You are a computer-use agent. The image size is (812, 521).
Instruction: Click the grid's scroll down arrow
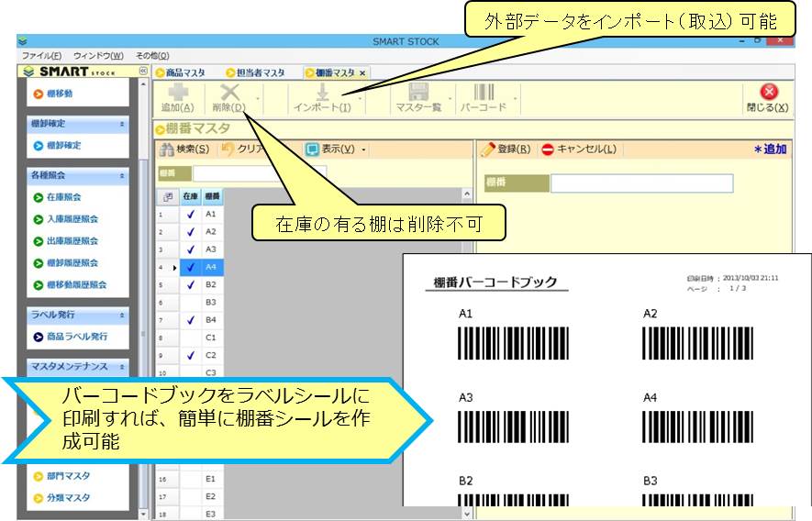pos(467,515)
